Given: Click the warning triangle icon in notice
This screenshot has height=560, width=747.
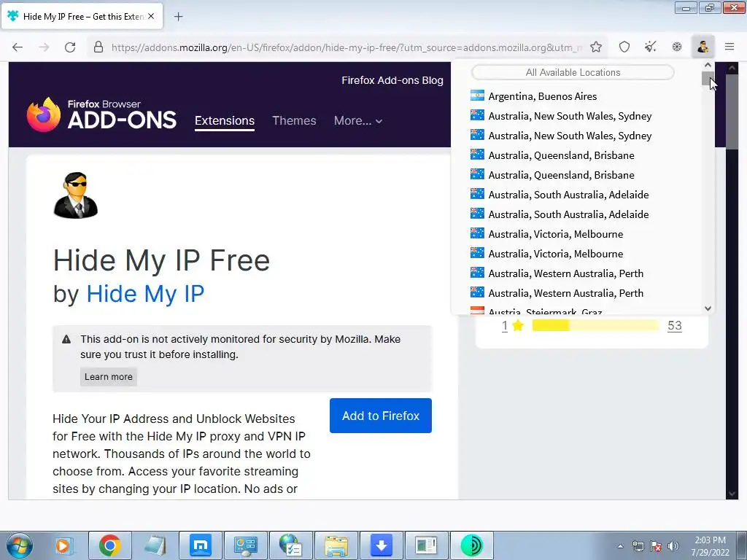Looking at the screenshot, I should [x=66, y=339].
